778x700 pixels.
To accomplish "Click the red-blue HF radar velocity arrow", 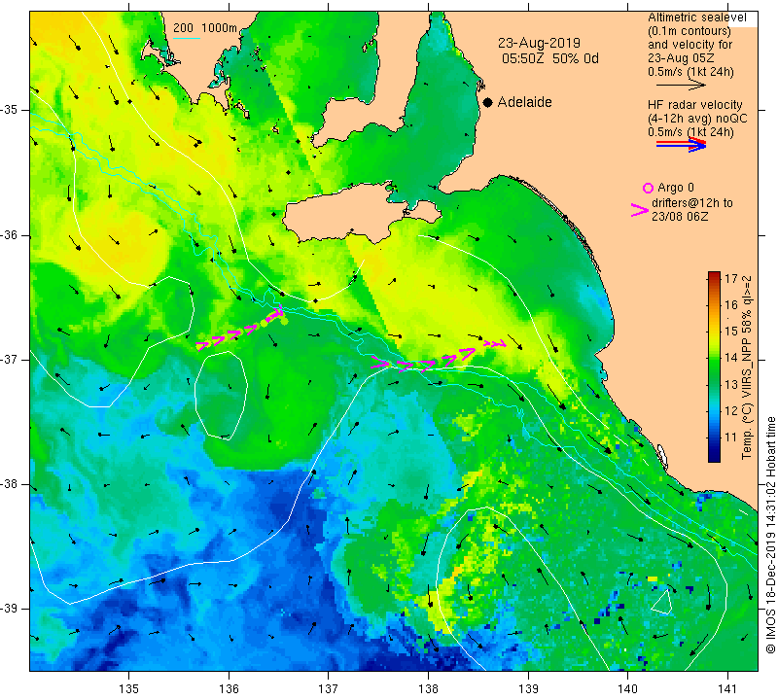I will 681,144.
